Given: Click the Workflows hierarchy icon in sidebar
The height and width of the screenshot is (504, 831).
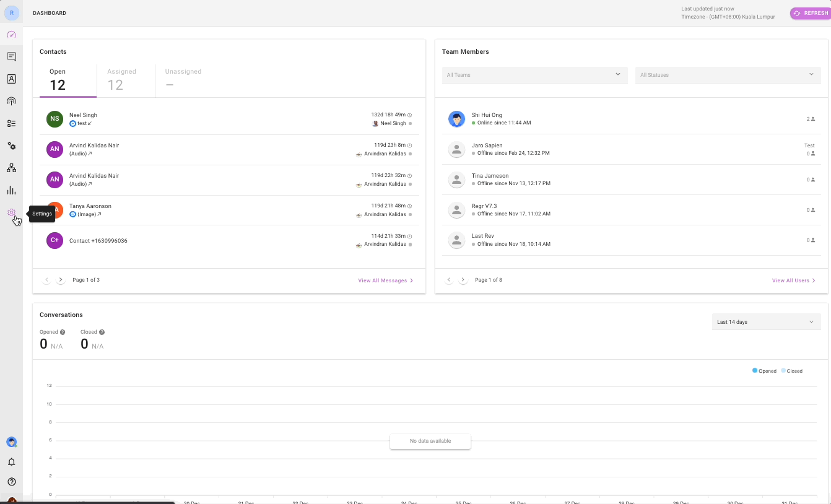Looking at the screenshot, I should (11, 168).
